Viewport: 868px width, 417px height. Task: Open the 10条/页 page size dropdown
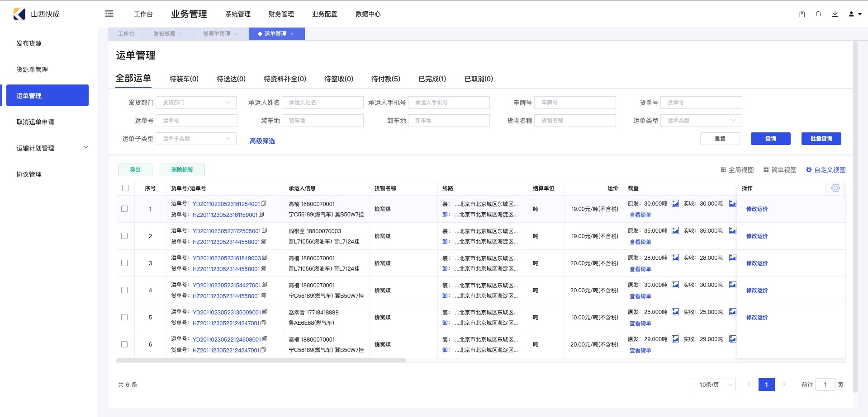click(x=713, y=384)
